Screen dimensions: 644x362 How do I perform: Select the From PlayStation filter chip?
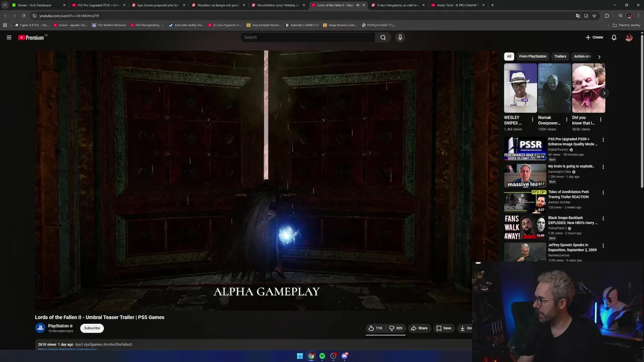pos(532,56)
